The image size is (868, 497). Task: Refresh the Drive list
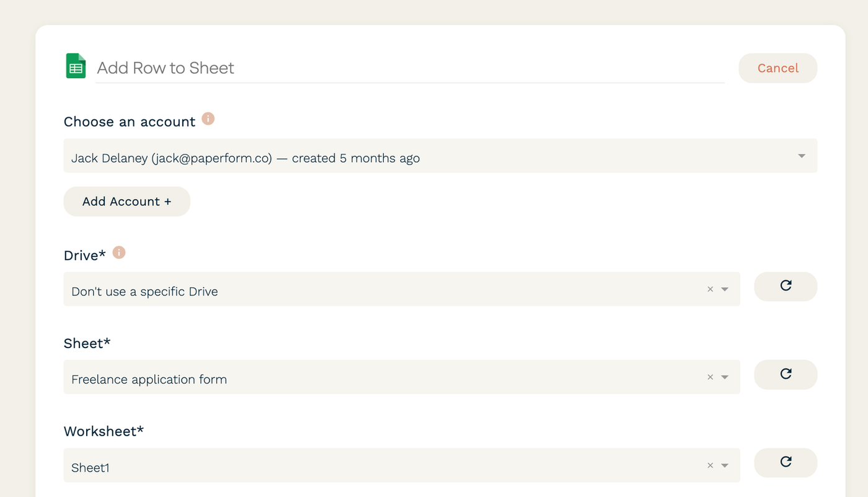(786, 286)
